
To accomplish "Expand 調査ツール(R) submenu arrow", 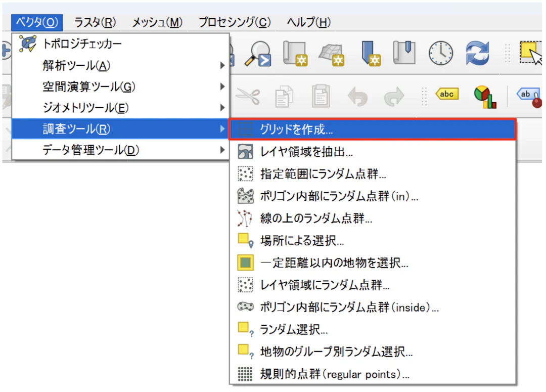I will pyautogui.click(x=222, y=129).
